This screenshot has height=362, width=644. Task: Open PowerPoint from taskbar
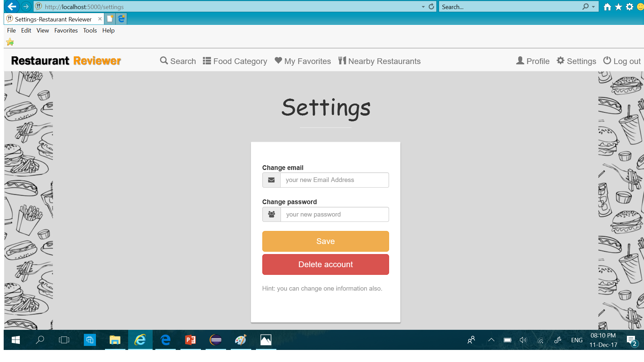(191, 340)
